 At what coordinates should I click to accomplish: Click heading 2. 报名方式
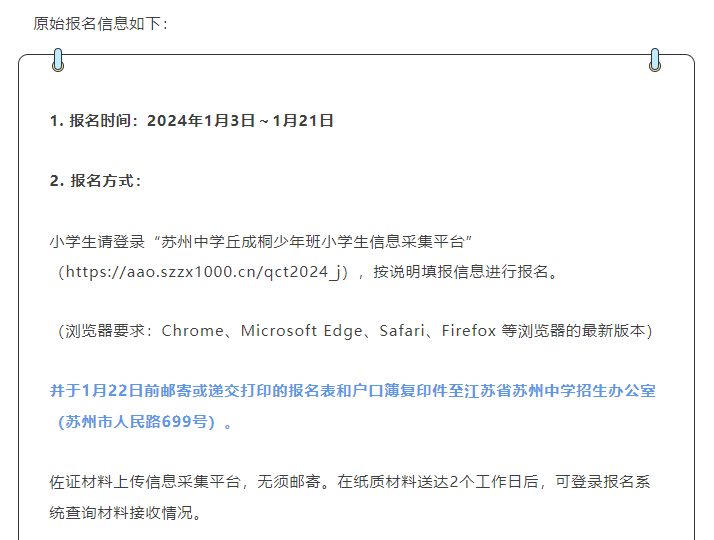95,181
